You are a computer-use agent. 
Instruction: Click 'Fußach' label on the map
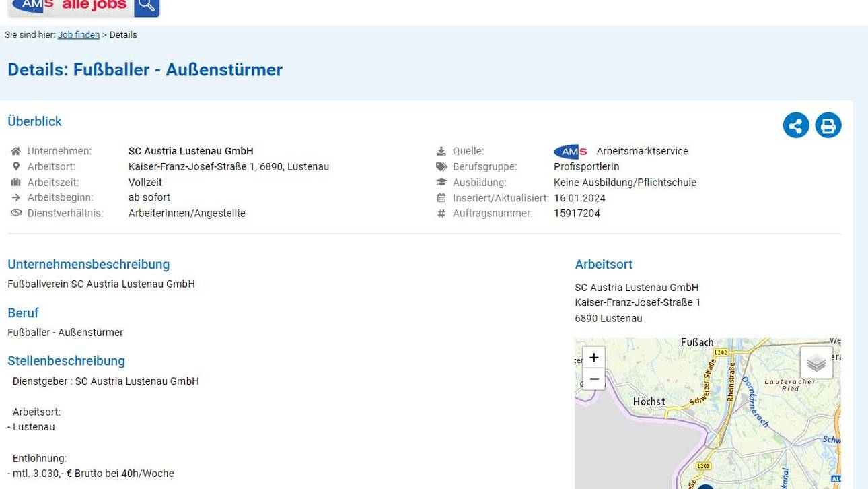(x=697, y=342)
